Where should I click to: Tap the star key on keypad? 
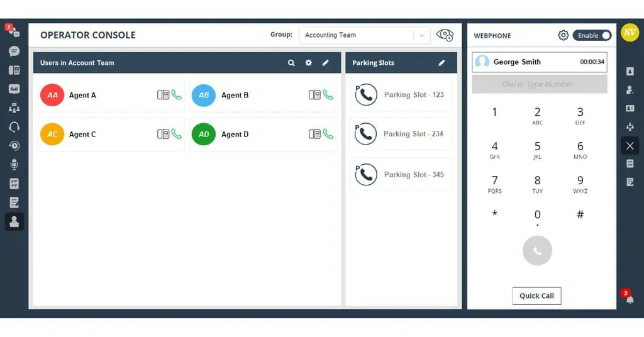click(x=494, y=214)
